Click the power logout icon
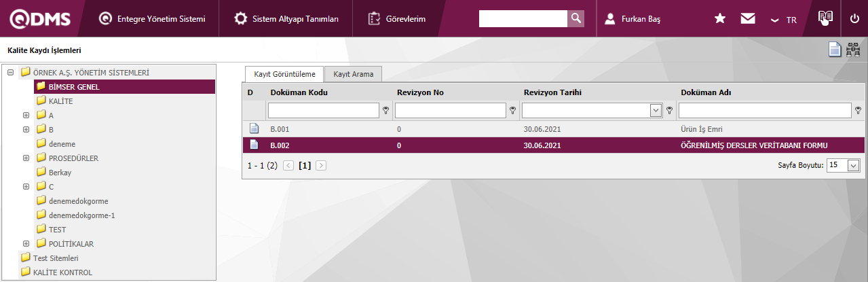 [x=854, y=19]
